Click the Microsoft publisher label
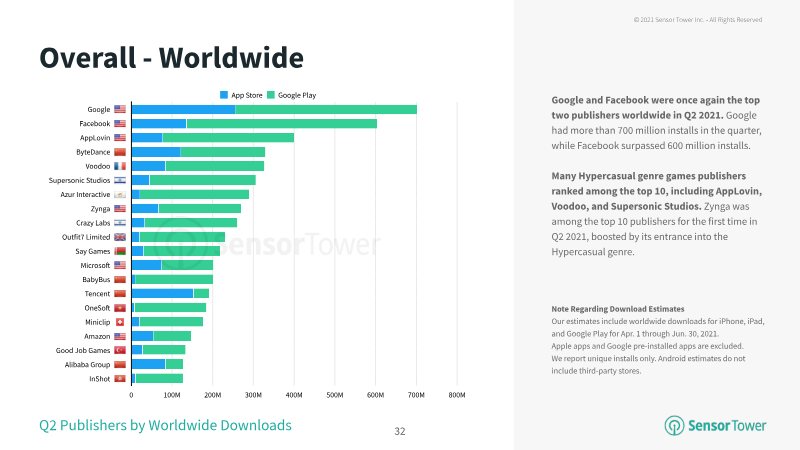 95,265
